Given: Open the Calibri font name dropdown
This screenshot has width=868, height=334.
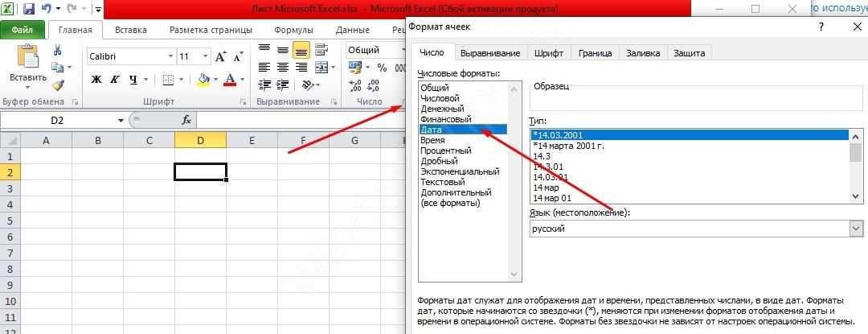Looking at the screenshot, I should (170, 56).
